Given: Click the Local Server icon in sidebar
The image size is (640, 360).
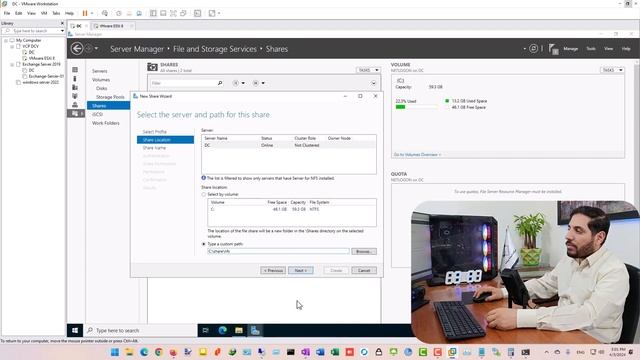Looking at the screenshot, I should pyautogui.click(x=75, y=78).
